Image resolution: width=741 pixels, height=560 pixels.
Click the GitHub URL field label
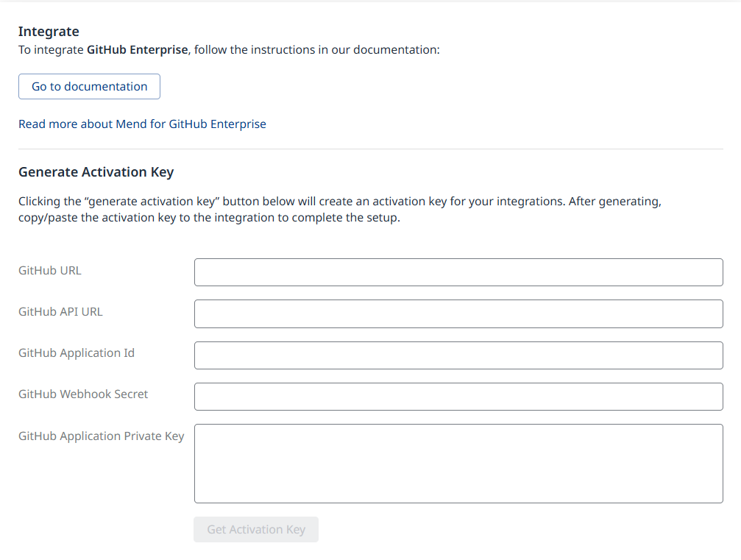50,270
